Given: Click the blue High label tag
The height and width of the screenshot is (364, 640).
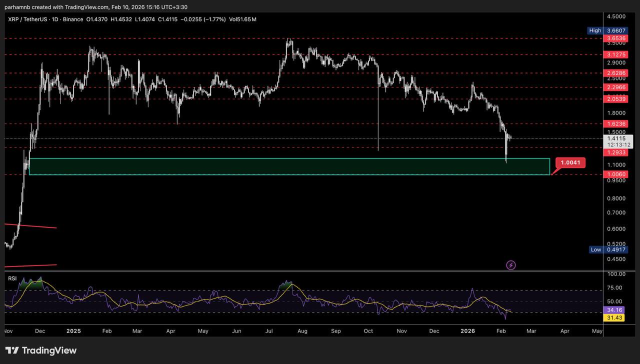Looking at the screenshot, I should coord(595,30).
